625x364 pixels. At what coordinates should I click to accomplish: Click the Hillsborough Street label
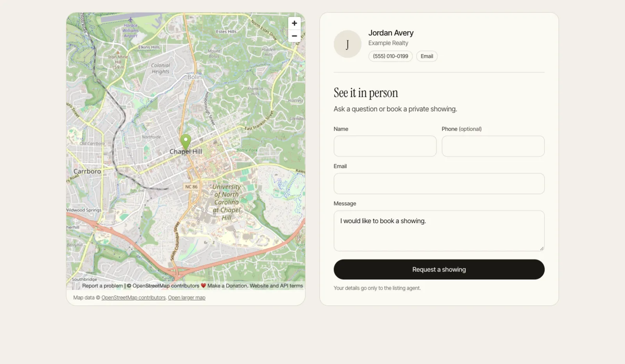click(x=210, y=108)
